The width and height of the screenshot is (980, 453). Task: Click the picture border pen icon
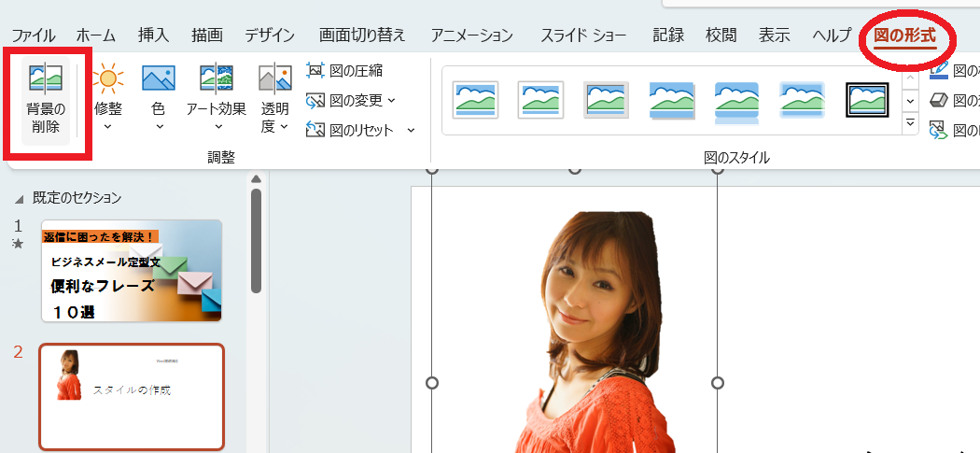pos(938,70)
